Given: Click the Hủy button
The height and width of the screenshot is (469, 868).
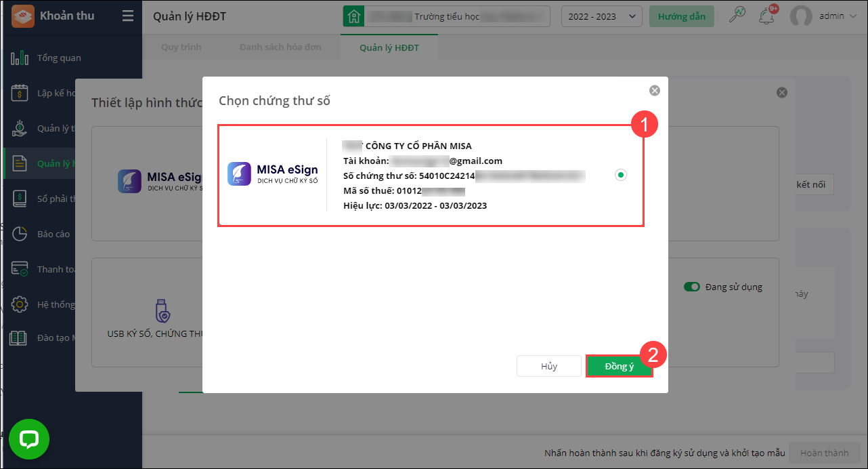Looking at the screenshot, I should 549,366.
